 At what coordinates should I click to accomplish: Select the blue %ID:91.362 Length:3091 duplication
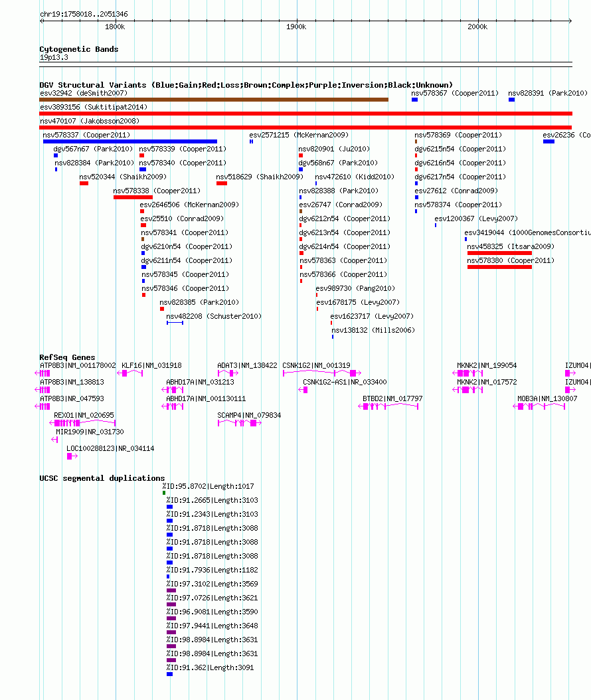point(169,674)
